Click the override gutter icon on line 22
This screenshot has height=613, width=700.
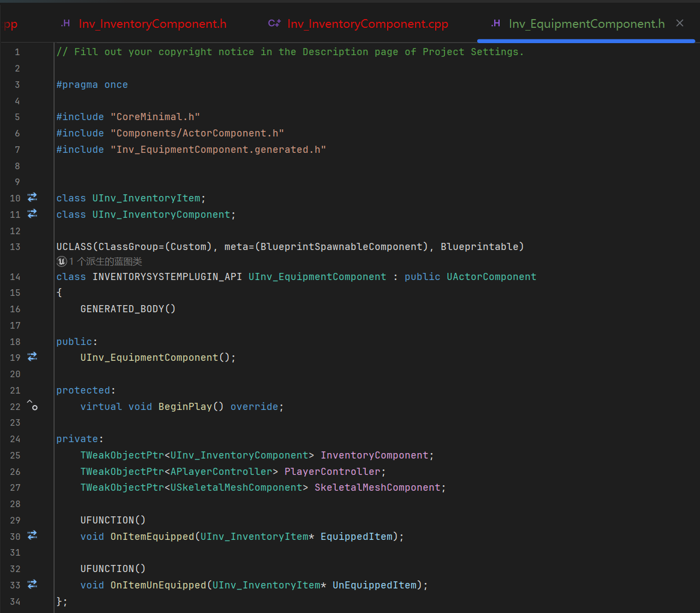tap(32, 406)
